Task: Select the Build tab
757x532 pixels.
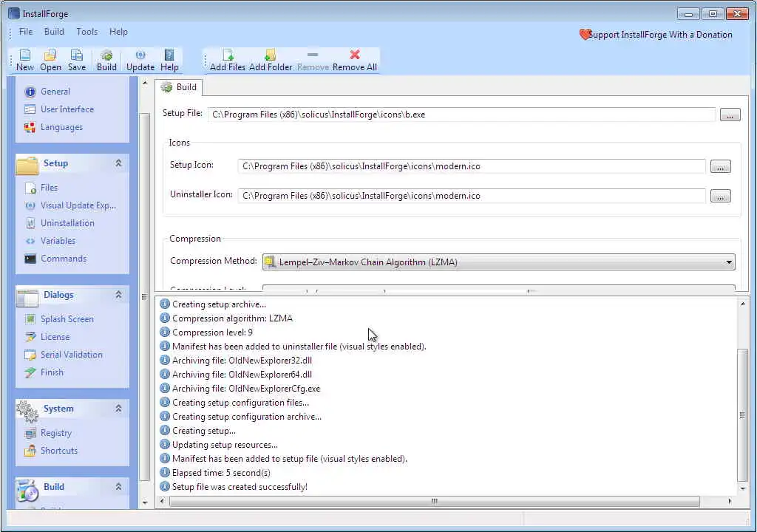Action: coord(179,87)
